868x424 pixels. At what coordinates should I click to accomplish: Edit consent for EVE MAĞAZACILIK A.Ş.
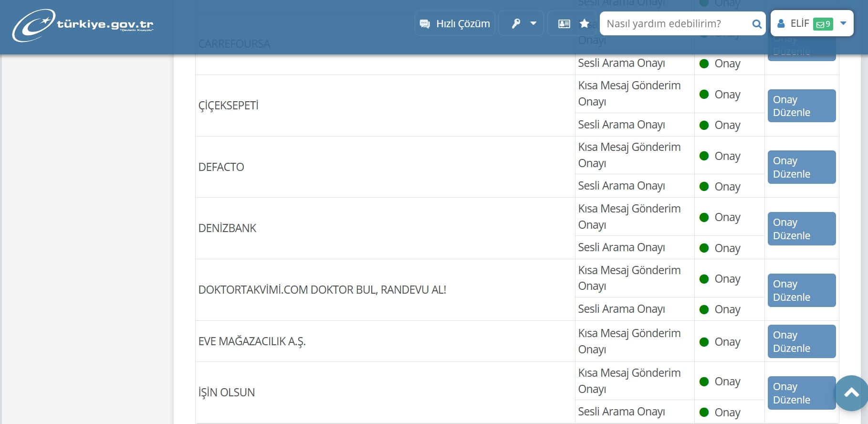(801, 341)
